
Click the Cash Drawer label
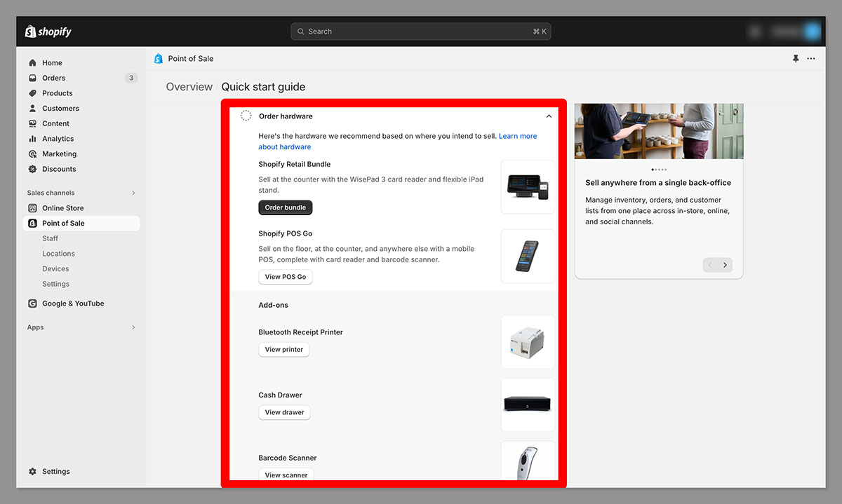[x=280, y=395]
